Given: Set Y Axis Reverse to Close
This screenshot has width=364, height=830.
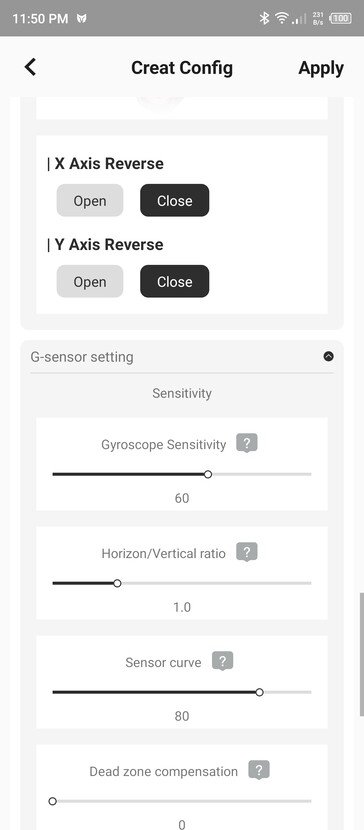Looking at the screenshot, I should point(175,282).
